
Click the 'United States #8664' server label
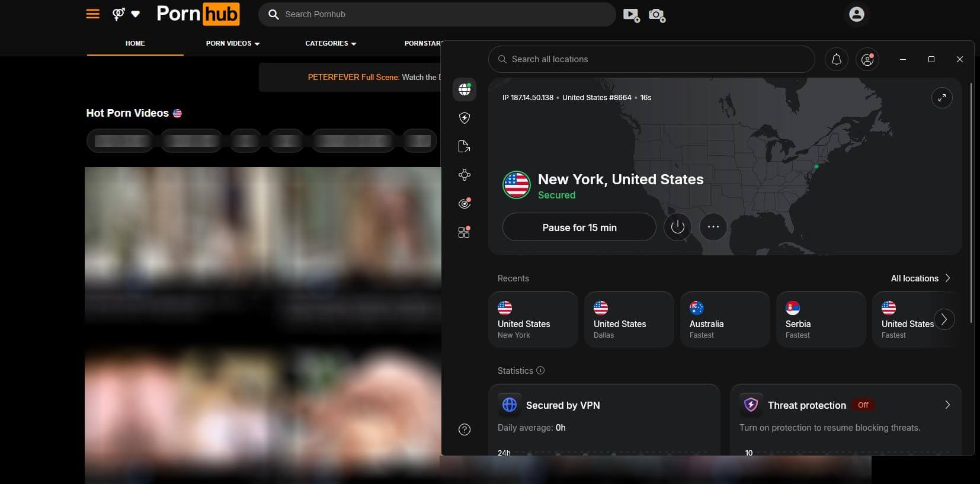coord(597,98)
